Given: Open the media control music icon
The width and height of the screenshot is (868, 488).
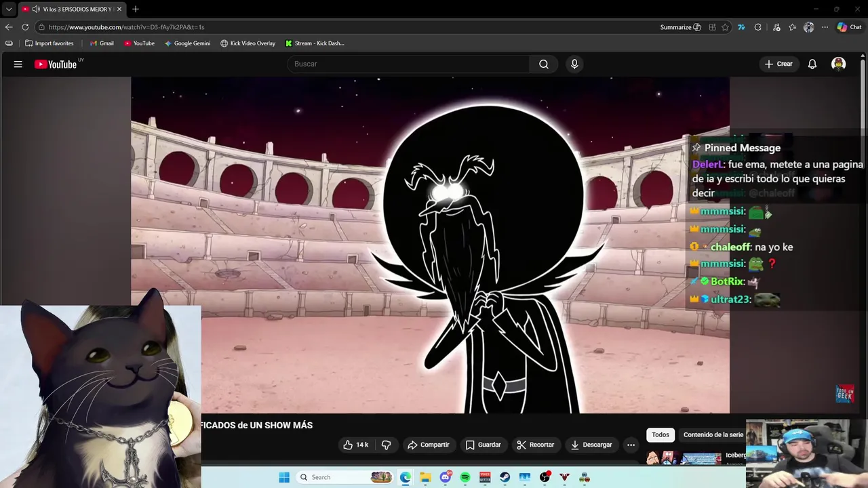Looking at the screenshot, I should (x=776, y=27).
